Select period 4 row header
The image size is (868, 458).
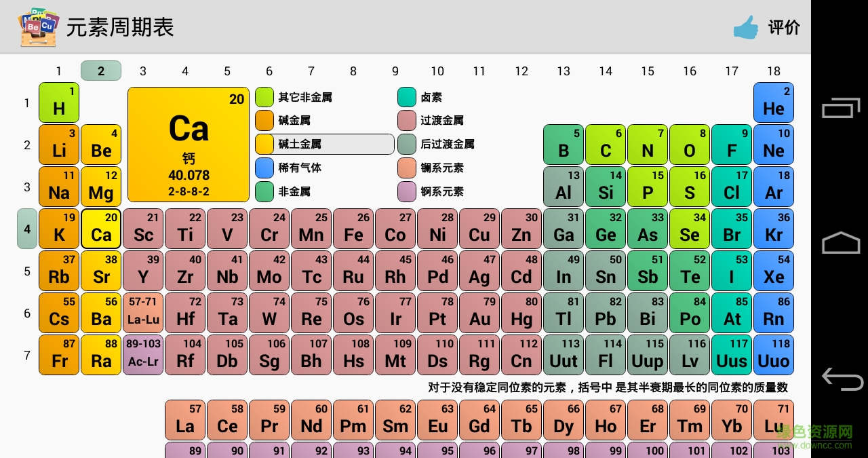27,229
